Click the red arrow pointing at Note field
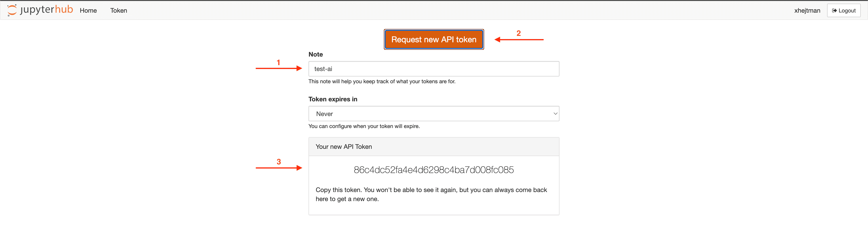The width and height of the screenshot is (868, 228). [x=279, y=69]
